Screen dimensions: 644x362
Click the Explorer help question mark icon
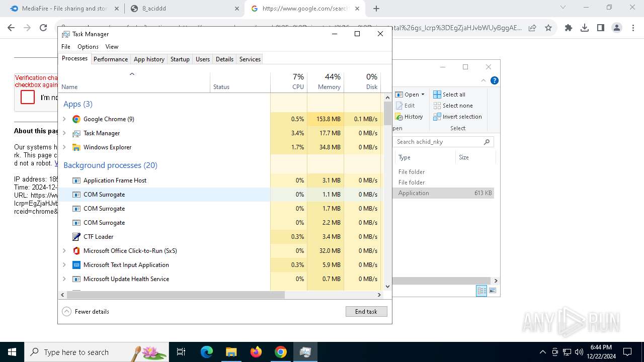click(495, 80)
